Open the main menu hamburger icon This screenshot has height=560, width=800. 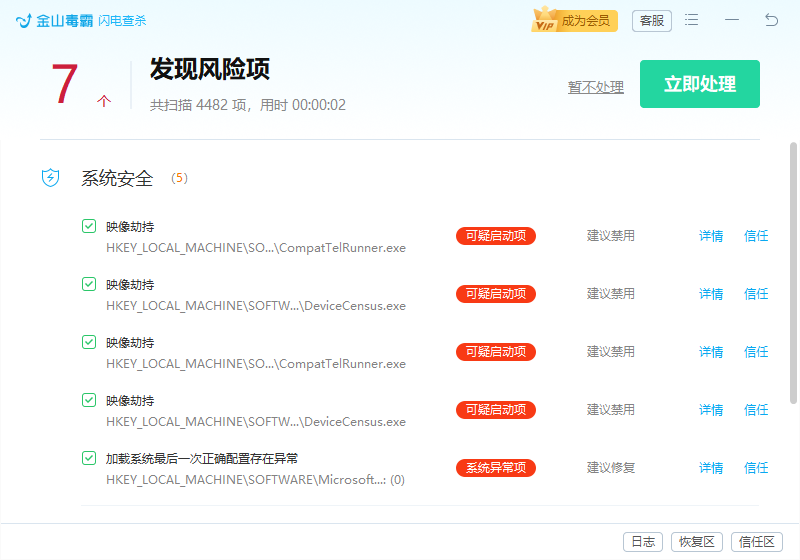691,20
